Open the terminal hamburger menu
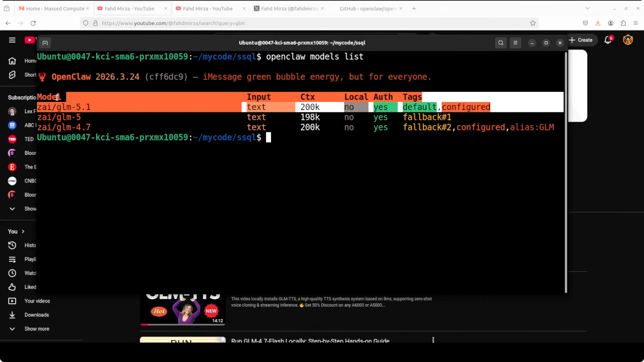Image resolution: width=644 pixels, height=362 pixels. 515,43
